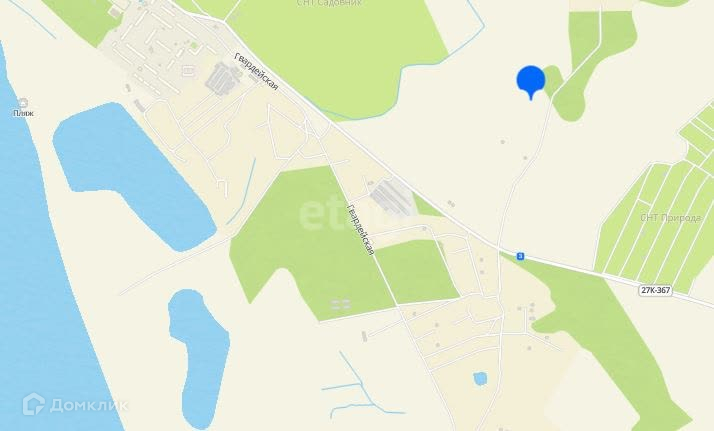Select the small square pond at the bottom
Screen dimensions: 714x431
[x=480, y=379]
